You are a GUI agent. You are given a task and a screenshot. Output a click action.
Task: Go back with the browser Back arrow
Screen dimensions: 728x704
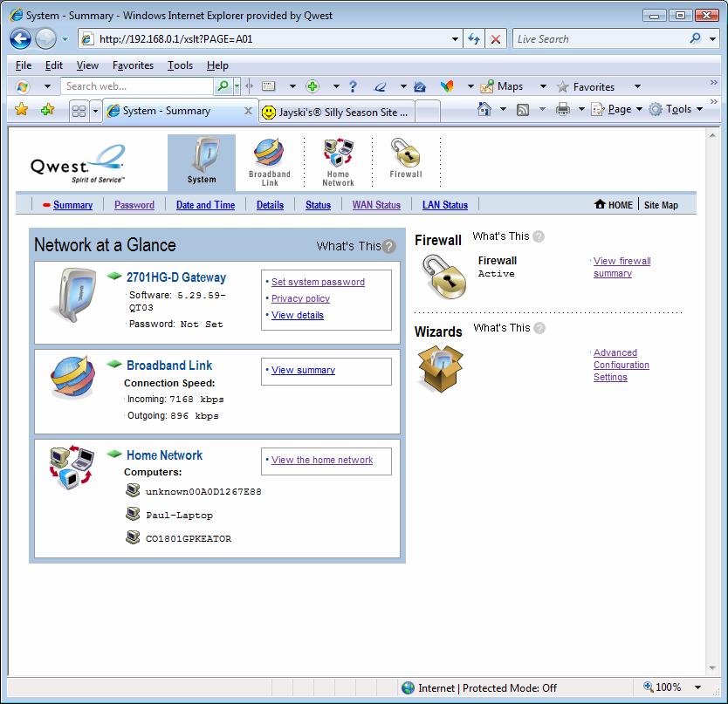20,39
